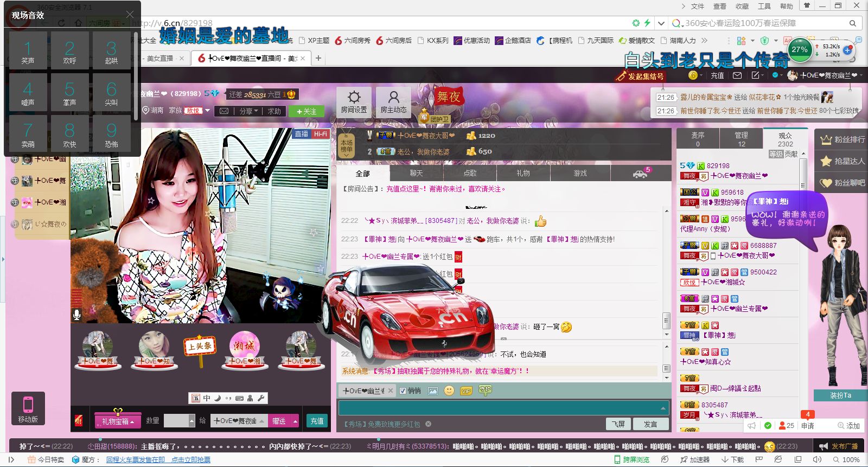The height and width of the screenshot is (467, 868).
Task: Switch to the 点歌 song request tab
Action: 470,173
